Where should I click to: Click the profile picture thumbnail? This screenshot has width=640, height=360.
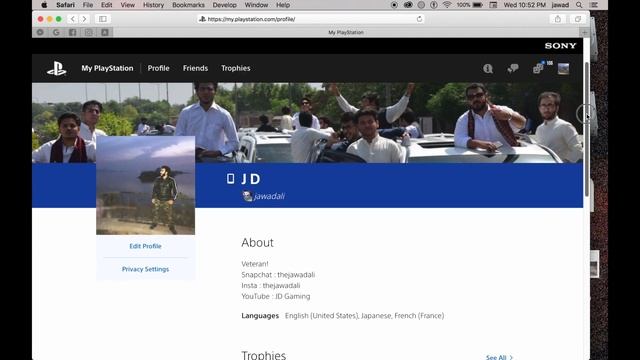coord(146,185)
